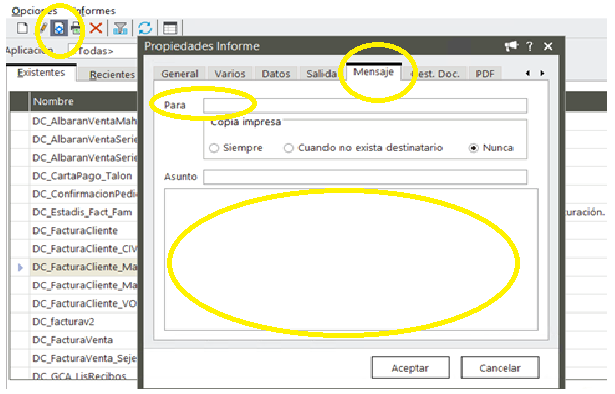Open the Datos tab
The height and width of the screenshot is (394, 615).
276,73
